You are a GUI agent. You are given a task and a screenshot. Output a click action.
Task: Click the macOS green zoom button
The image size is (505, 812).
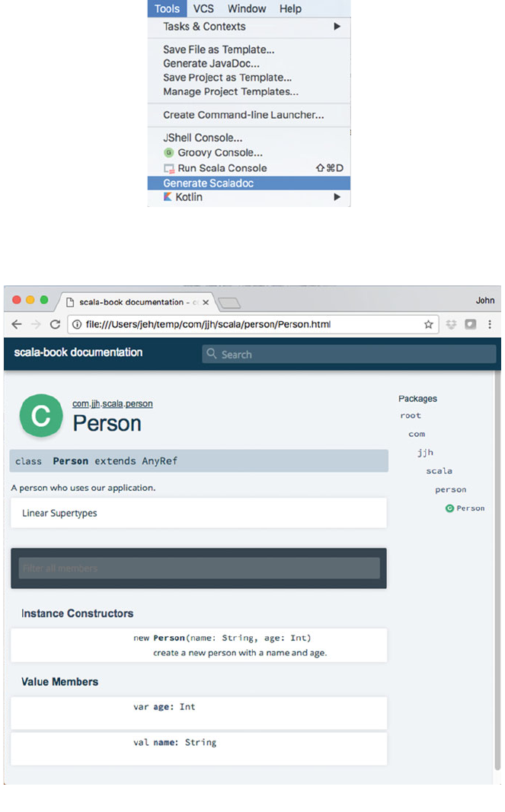pyautogui.click(x=44, y=300)
